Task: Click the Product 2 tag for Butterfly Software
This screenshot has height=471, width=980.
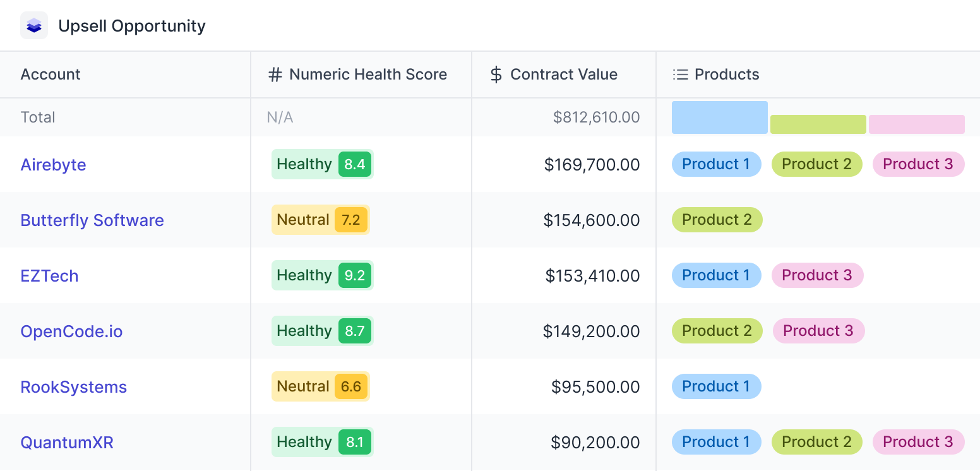Action: [717, 220]
